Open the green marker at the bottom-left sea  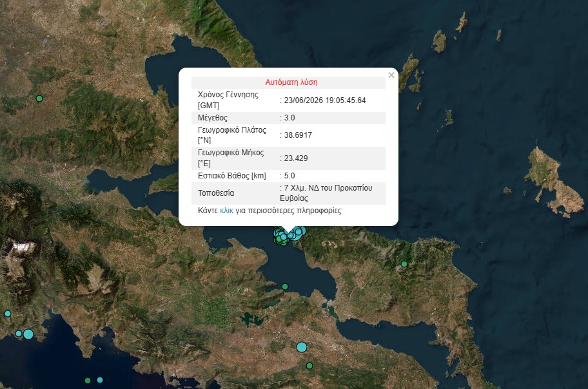(x=88, y=381)
